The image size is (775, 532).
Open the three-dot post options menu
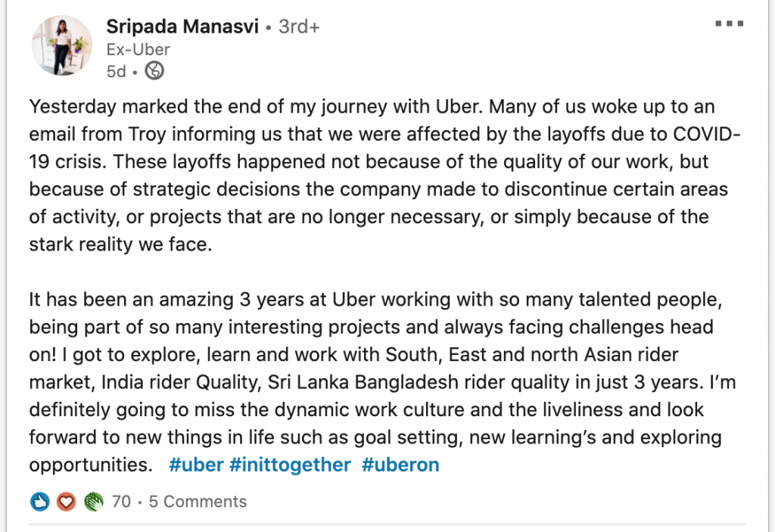pyautogui.click(x=729, y=23)
